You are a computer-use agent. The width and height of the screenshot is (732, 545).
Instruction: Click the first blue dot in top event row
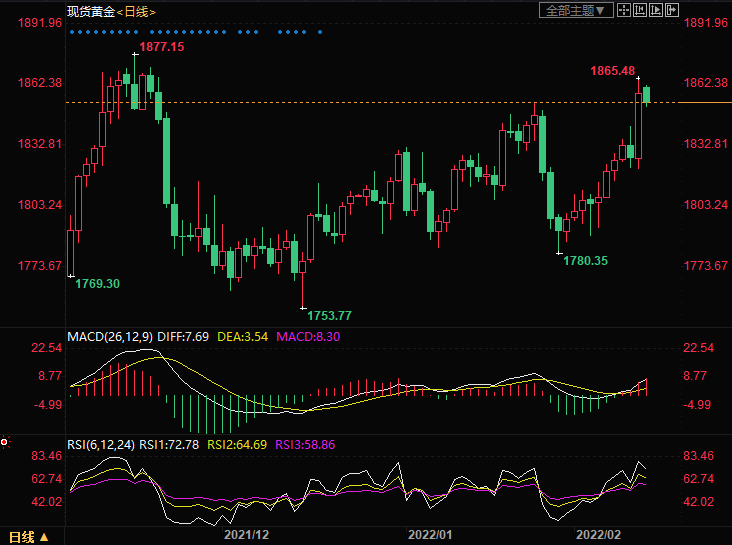71,31
